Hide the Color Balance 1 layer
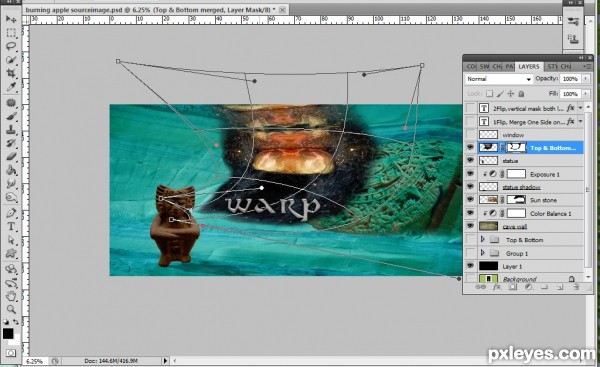This screenshot has height=367, width=600. click(x=470, y=213)
